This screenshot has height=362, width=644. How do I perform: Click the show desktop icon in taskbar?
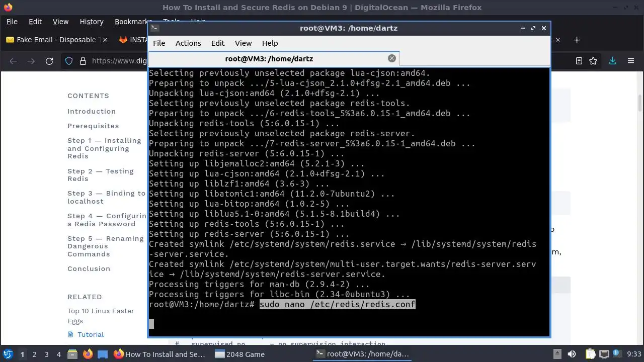(102, 354)
